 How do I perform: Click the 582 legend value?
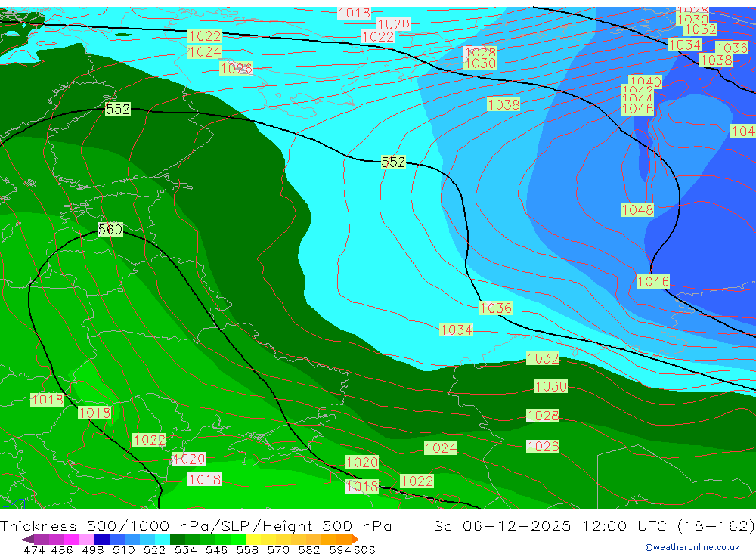(x=309, y=549)
